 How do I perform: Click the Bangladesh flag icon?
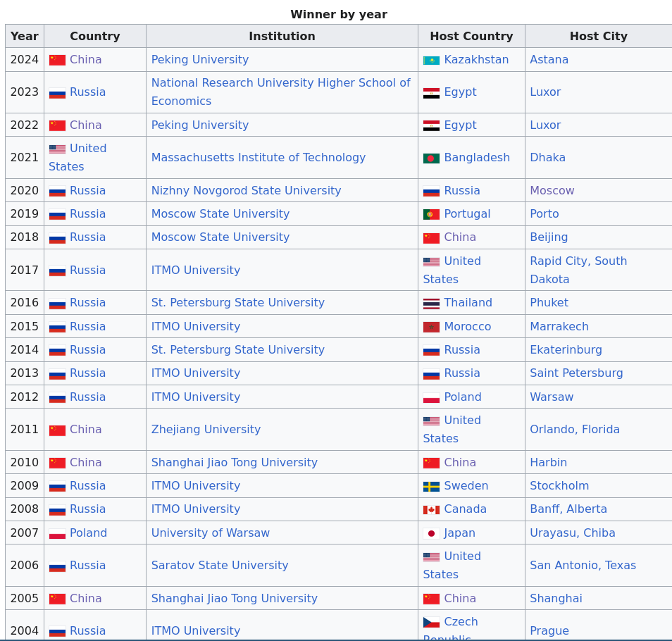pos(431,158)
